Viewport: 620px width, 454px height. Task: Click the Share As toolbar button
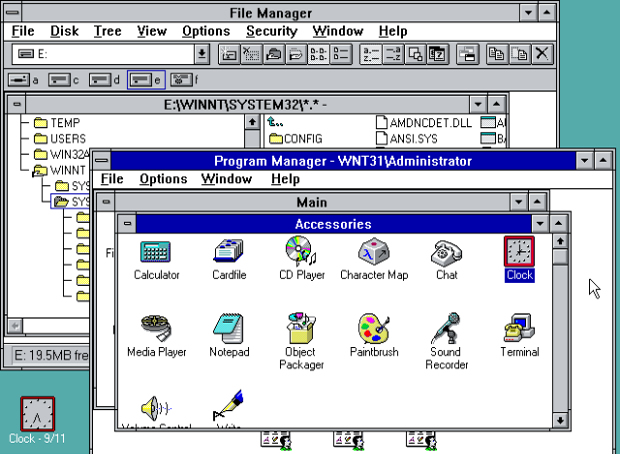274,54
